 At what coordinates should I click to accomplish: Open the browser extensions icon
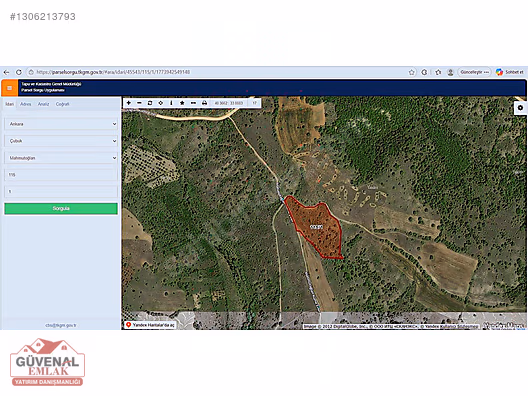(x=425, y=72)
